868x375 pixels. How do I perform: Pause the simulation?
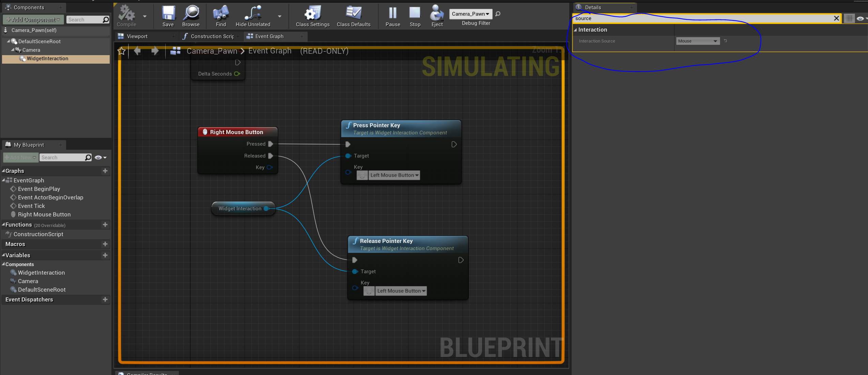point(392,14)
